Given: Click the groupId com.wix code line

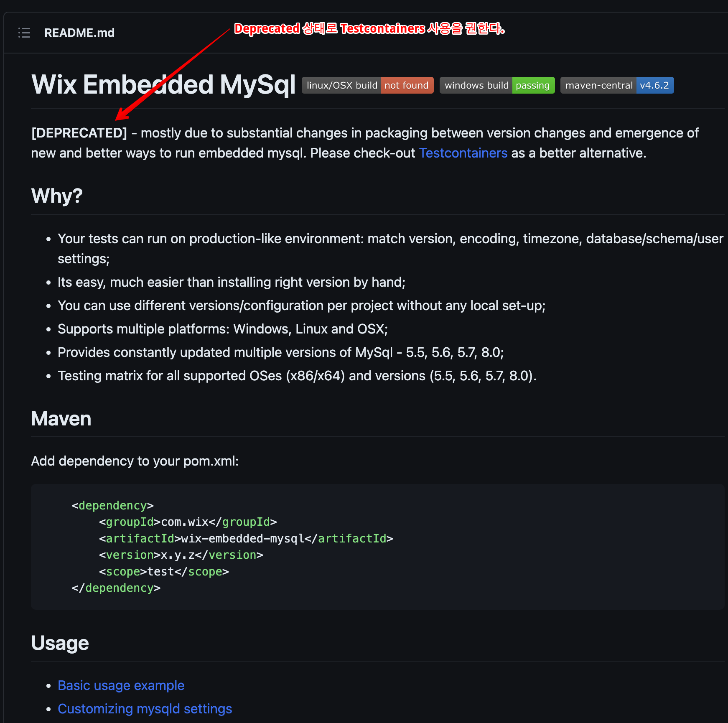Looking at the screenshot, I should point(188,522).
